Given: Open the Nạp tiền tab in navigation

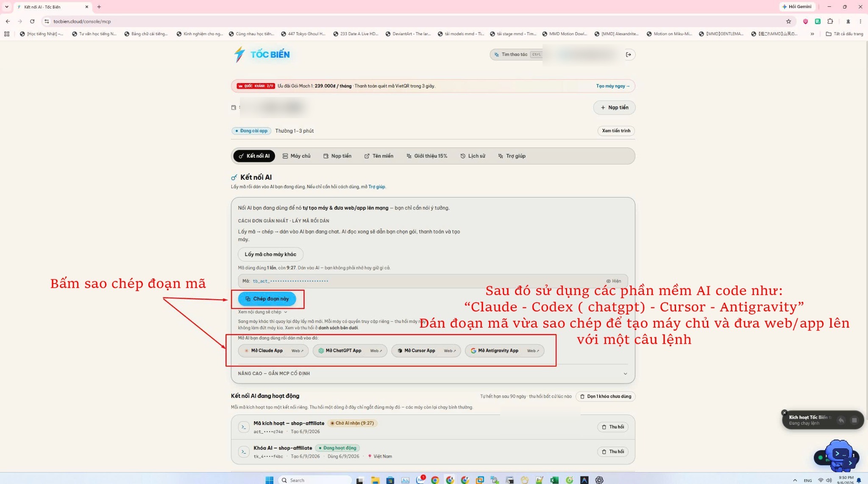Looking at the screenshot, I should [x=337, y=156].
